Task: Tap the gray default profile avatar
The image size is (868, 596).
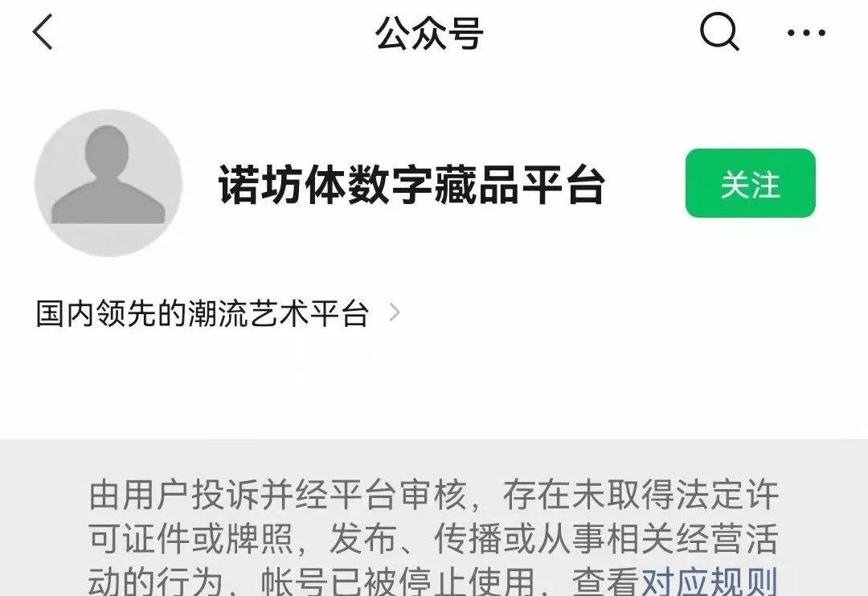Action: click(108, 182)
